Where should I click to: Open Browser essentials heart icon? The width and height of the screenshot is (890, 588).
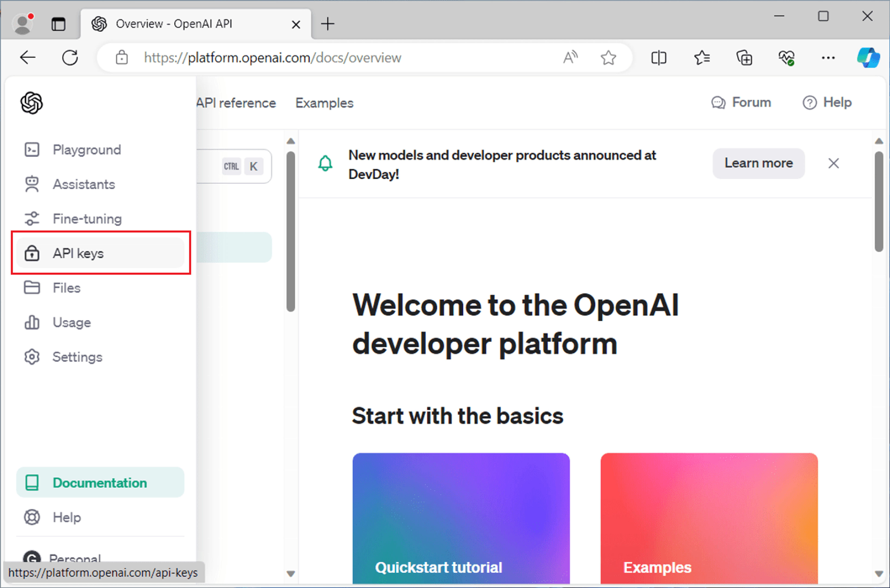point(786,58)
